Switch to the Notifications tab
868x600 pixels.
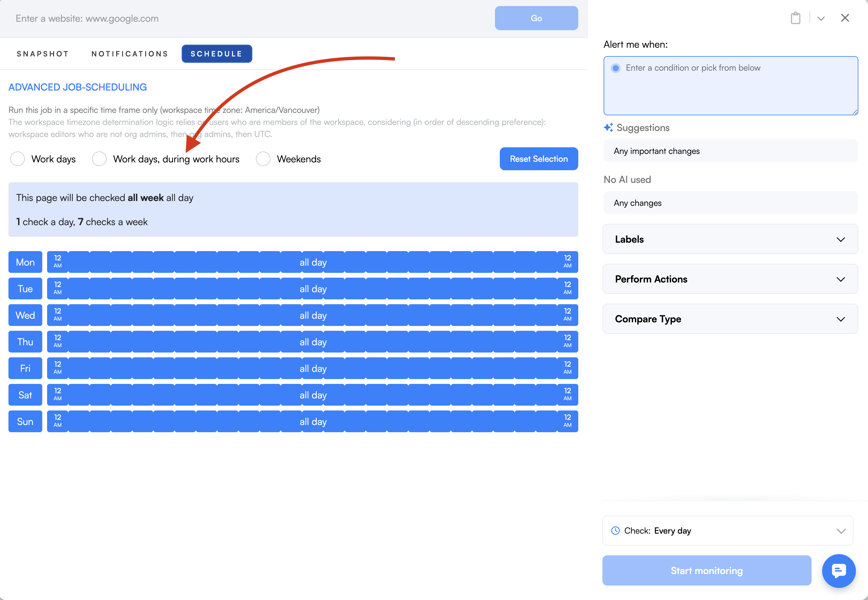pyautogui.click(x=130, y=54)
